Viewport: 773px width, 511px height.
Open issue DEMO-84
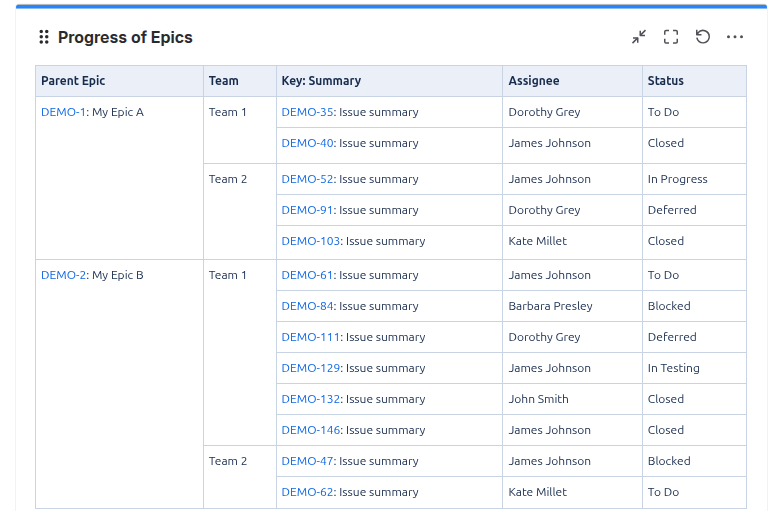click(x=307, y=306)
